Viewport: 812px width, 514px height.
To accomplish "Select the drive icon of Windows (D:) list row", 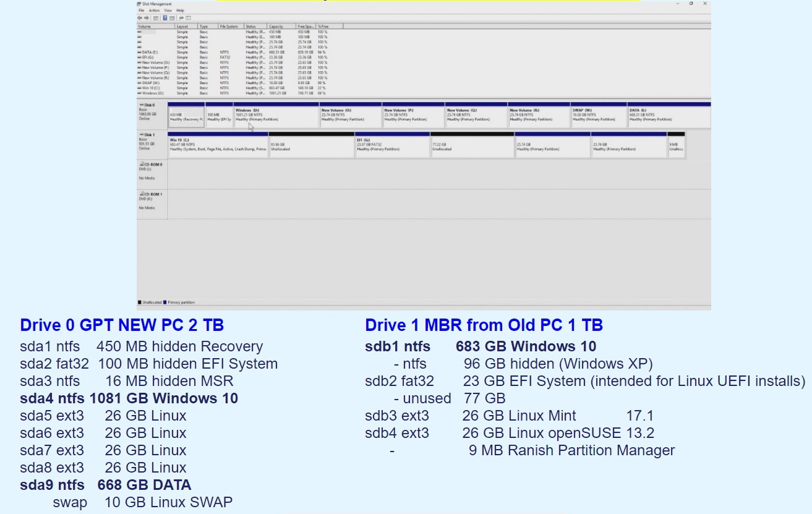I will (x=139, y=93).
